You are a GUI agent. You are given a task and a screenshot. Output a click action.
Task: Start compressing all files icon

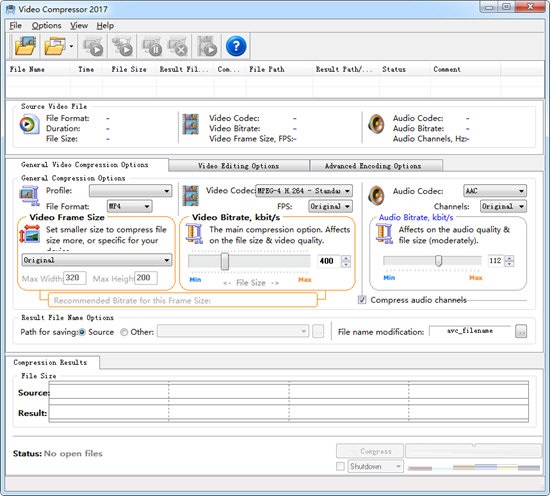pyautogui.click(x=122, y=46)
